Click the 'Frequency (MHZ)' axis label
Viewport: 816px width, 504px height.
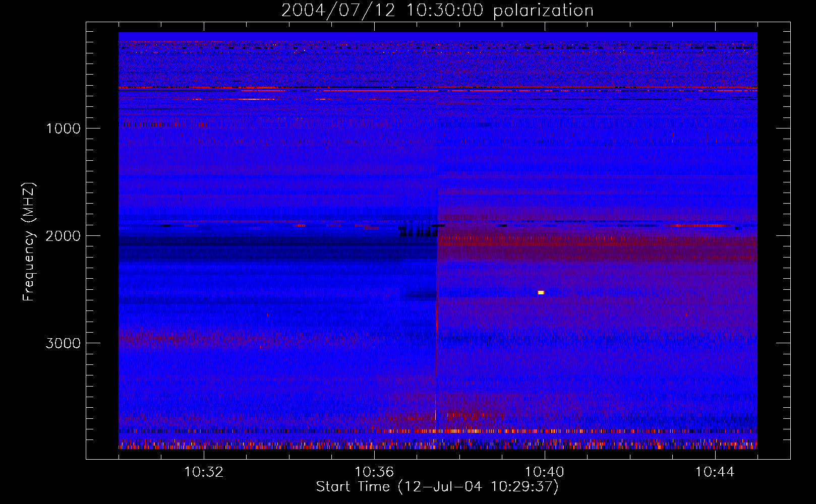pos(29,242)
